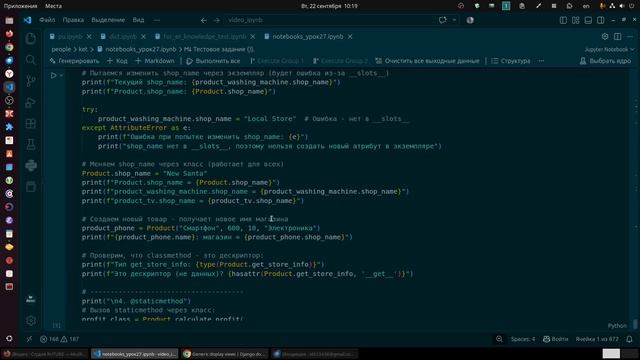Open the notifications bell in status bar
Image resolution: width=640 pixels, height=360 pixels.
click(629, 339)
